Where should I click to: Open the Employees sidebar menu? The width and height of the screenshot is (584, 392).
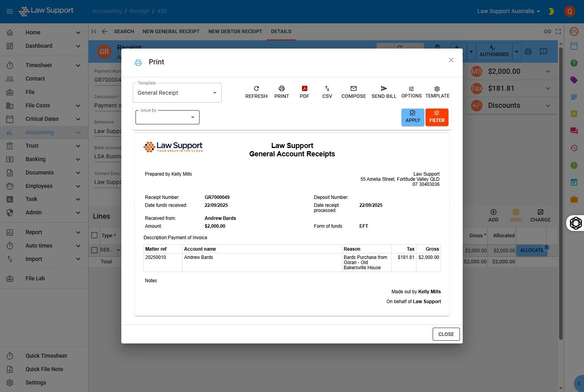pos(44,186)
